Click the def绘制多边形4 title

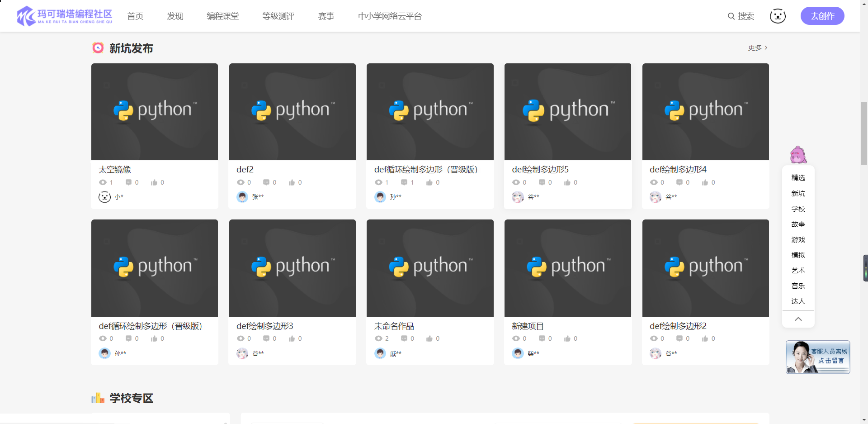678,170
